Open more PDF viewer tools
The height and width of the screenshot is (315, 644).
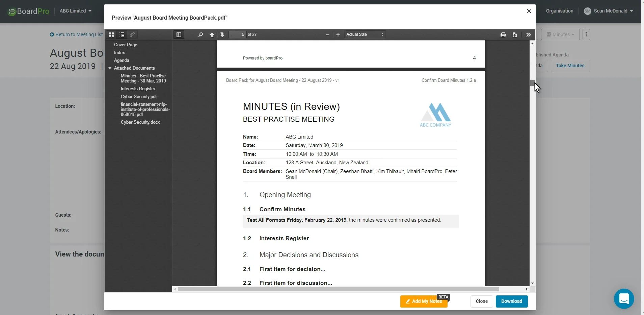529,35
